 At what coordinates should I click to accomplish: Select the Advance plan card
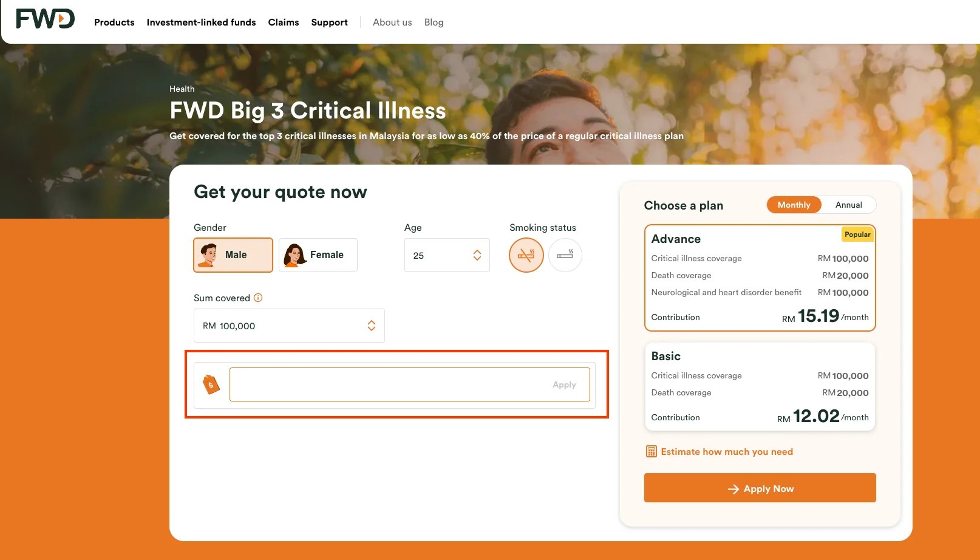tap(760, 278)
